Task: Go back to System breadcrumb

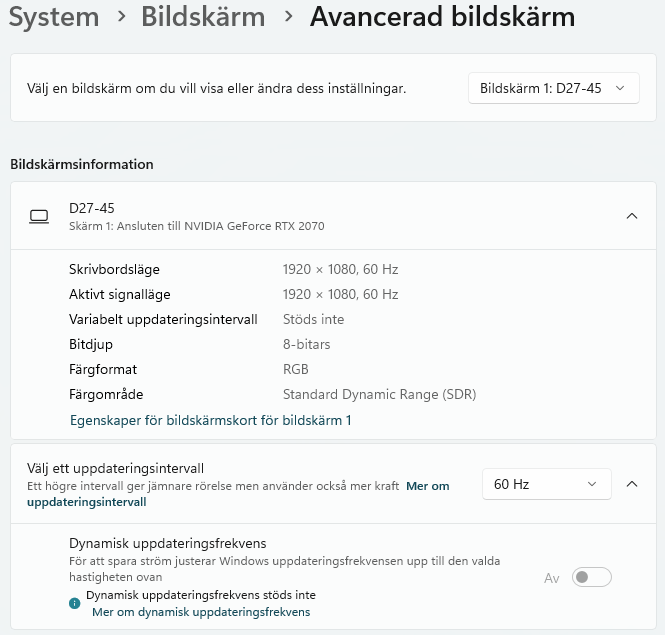Action: [x=54, y=17]
